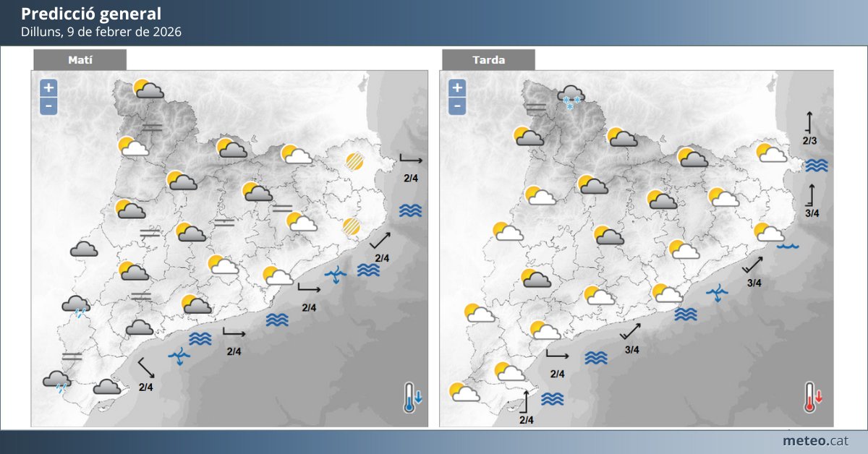Click the southeast-pointing wind arrow in Matí map
Viewport: 868px width, 454px height.
tap(145, 367)
